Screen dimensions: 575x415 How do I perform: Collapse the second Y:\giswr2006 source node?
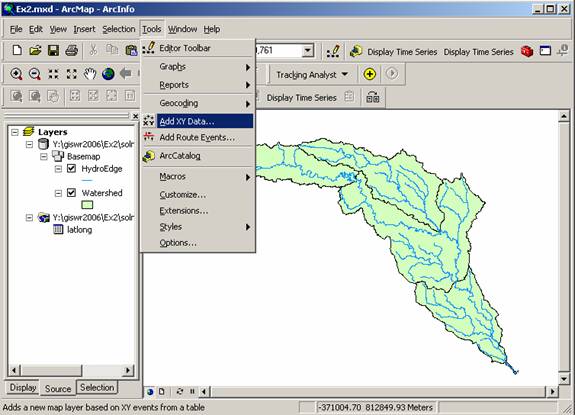pyautogui.click(x=29, y=218)
